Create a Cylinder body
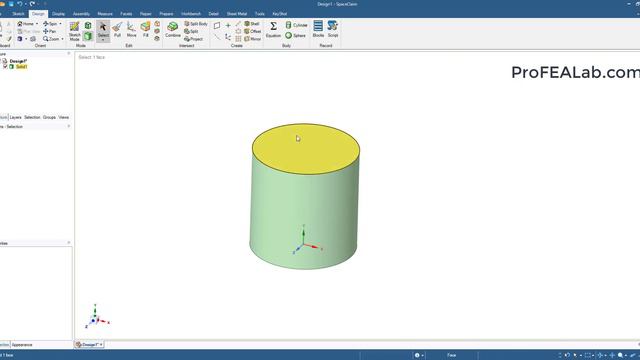The width and height of the screenshot is (640, 360). [296, 25]
